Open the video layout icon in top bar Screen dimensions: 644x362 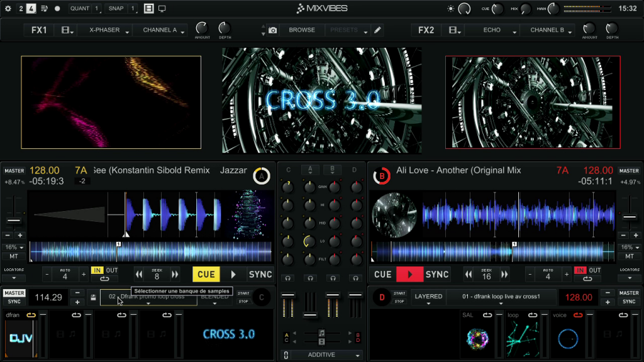(x=148, y=8)
